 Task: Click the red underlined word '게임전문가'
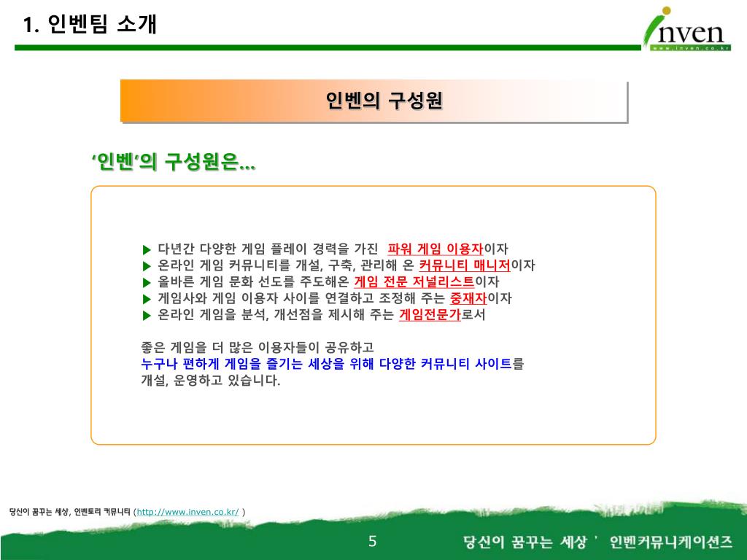[430, 315]
